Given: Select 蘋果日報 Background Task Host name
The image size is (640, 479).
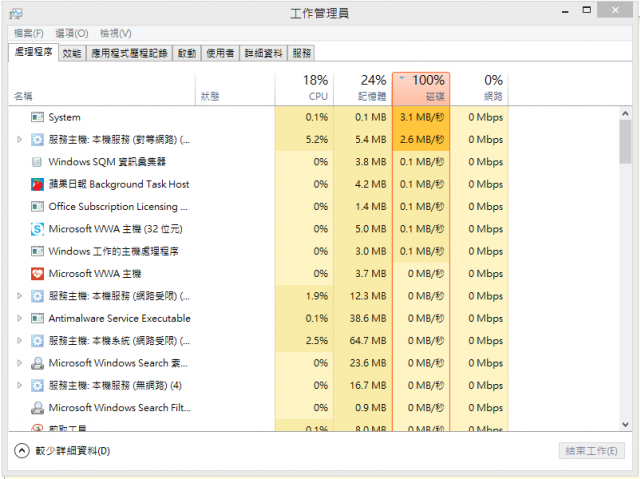Looking at the screenshot, I should click(x=119, y=184).
